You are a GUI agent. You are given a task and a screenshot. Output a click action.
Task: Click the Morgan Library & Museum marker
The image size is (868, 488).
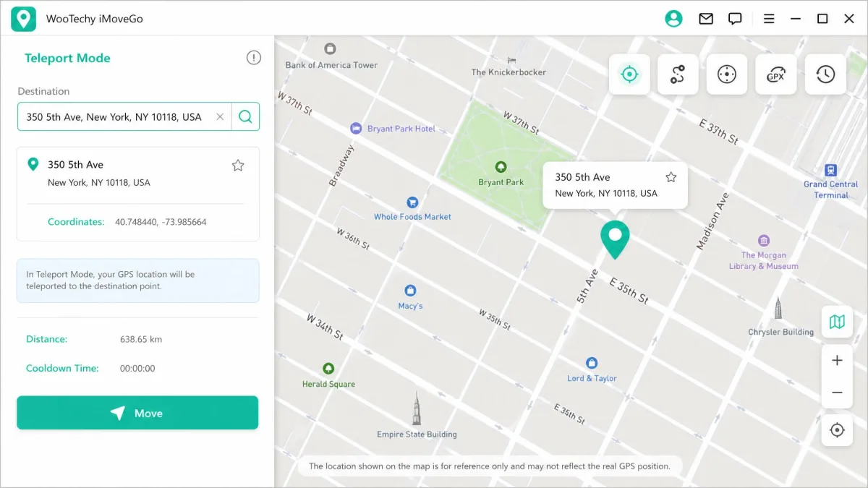point(764,241)
